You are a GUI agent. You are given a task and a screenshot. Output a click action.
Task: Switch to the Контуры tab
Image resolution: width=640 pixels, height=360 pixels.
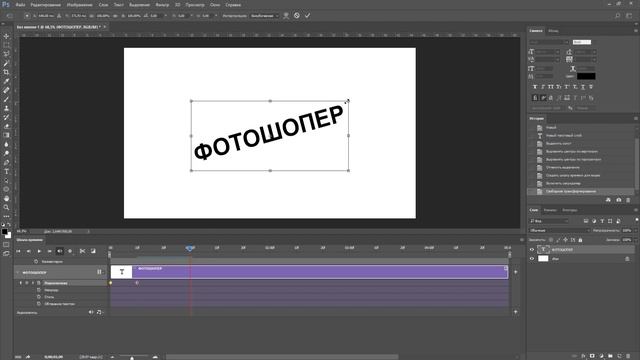pos(570,210)
